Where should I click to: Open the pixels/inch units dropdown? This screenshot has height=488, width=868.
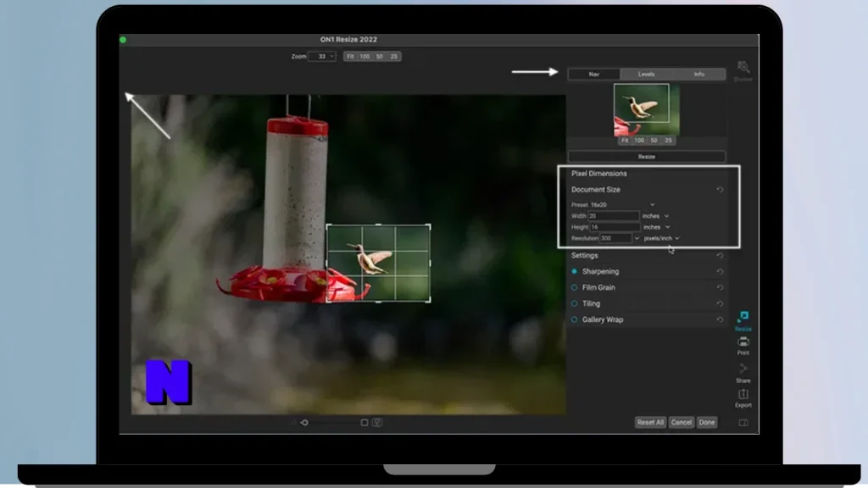coord(661,238)
